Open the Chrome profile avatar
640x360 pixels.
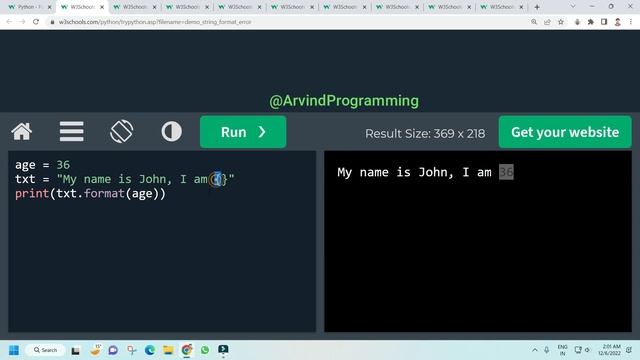[618, 22]
